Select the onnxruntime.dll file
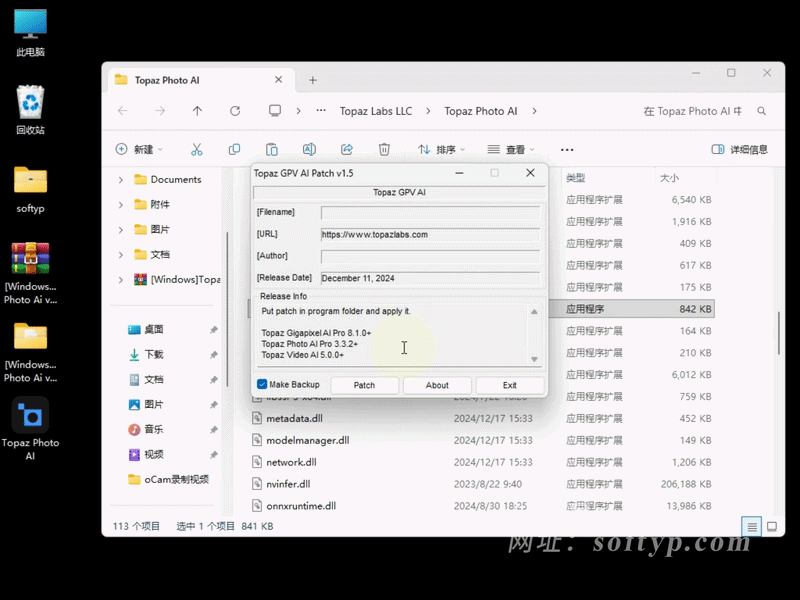The height and width of the screenshot is (600, 800). tap(301, 506)
